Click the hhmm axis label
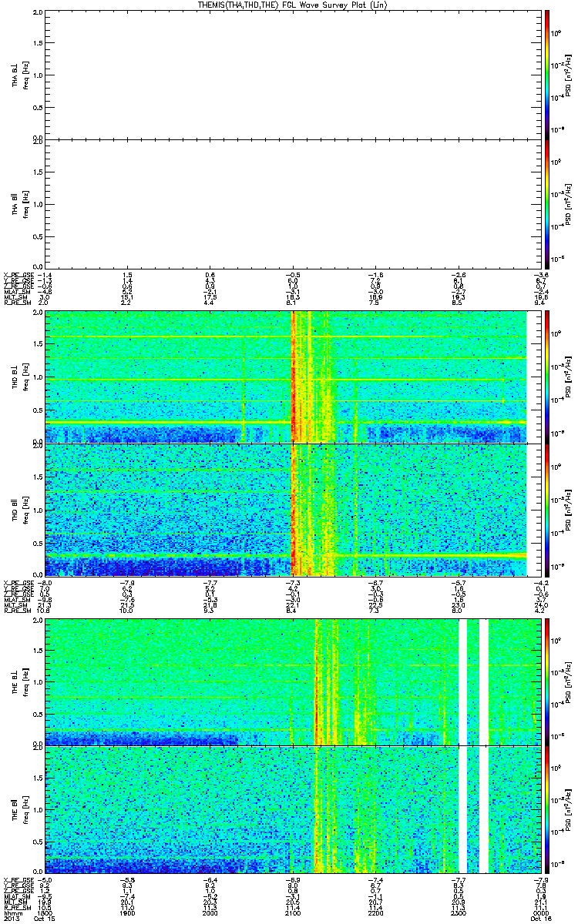Screen dimensions: 578x924 click(x=12, y=913)
